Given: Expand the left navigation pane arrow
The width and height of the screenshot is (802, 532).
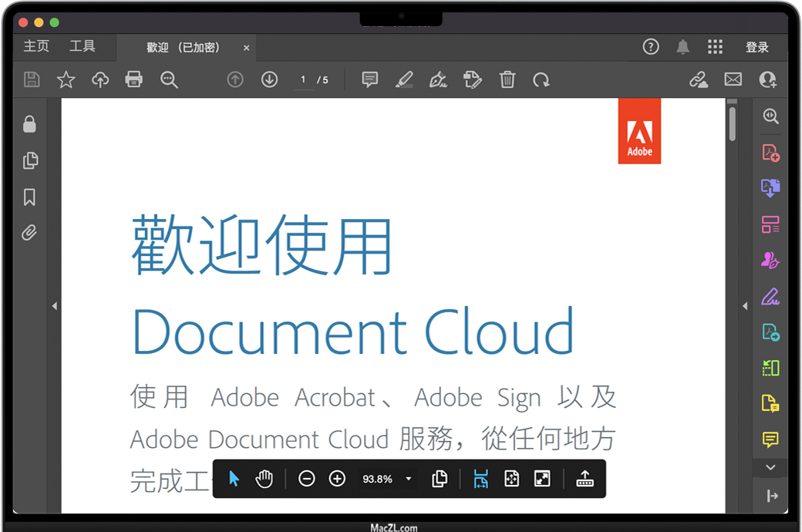Looking at the screenshot, I should tap(54, 306).
